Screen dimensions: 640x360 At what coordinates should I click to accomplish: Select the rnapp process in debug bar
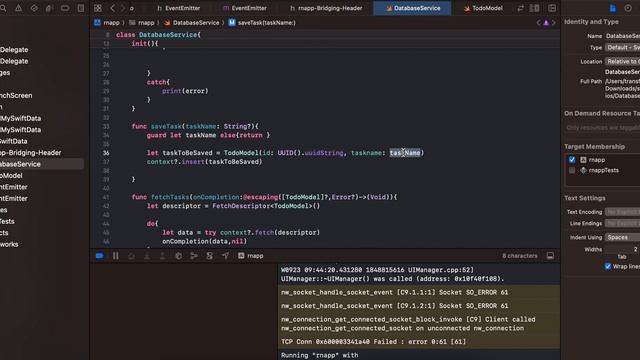(251, 256)
